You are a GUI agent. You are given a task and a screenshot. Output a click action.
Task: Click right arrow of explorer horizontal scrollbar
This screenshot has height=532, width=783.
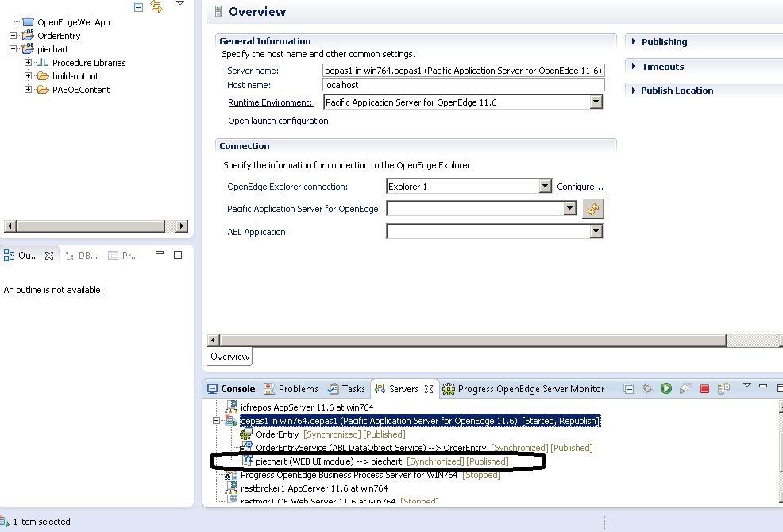click(x=183, y=226)
